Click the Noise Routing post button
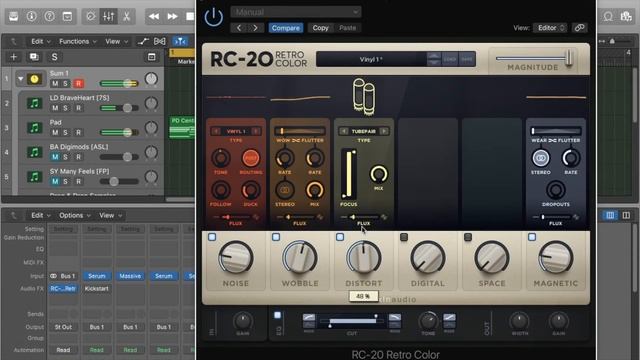This screenshot has width=640, height=360. (x=251, y=158)
